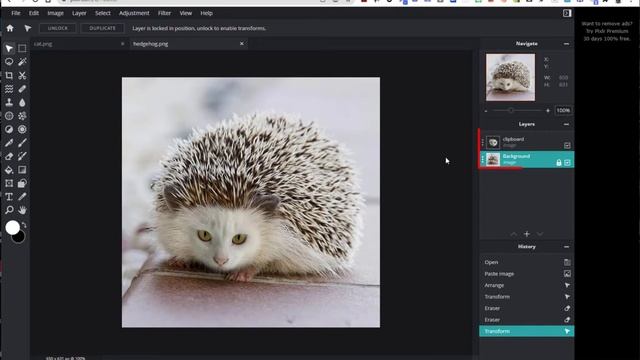Open the Adjustment menu
This screenshot has width=640, height=360.
pyautogui.click(x=134, y=13)
